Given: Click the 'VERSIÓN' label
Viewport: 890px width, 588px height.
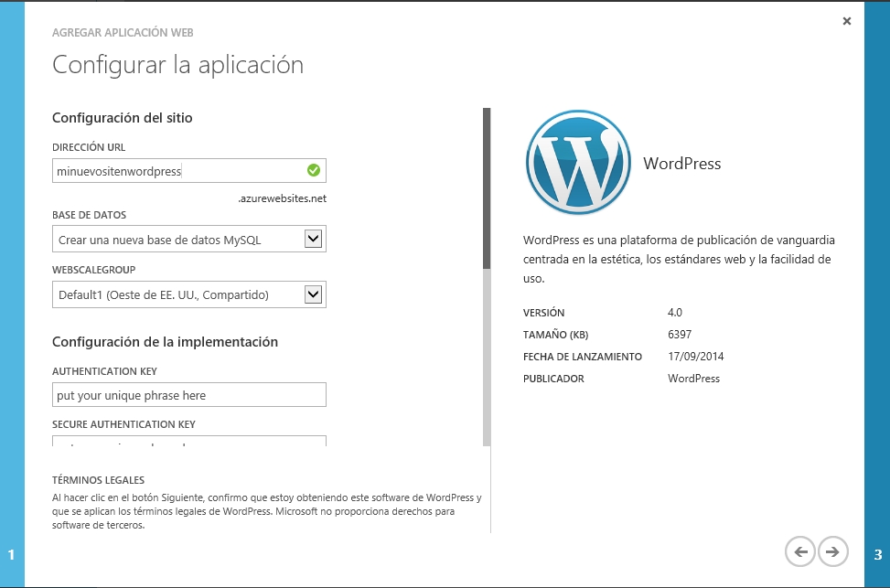Looking at the screenshot, I should pos(543,313).
